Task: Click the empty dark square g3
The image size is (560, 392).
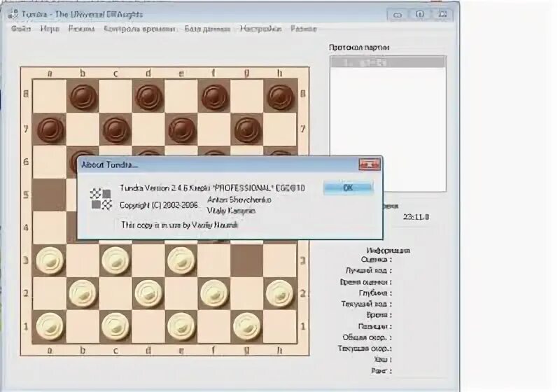Action: click(247, 260)
